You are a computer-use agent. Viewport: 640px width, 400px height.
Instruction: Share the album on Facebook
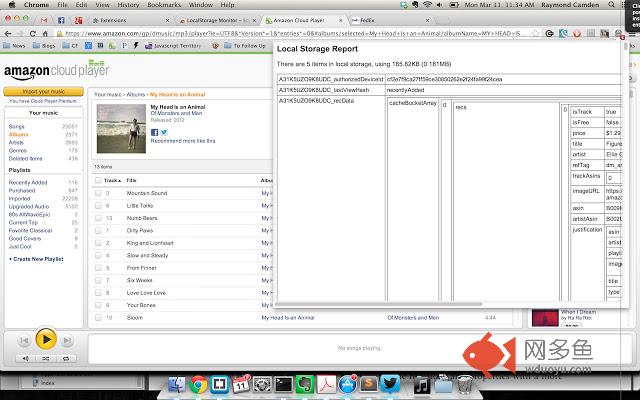154,132
